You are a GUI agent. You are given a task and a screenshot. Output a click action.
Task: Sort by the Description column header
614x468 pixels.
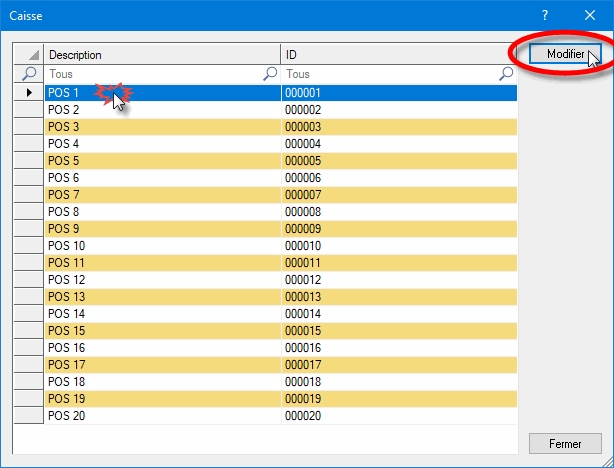tap(162, 55)
